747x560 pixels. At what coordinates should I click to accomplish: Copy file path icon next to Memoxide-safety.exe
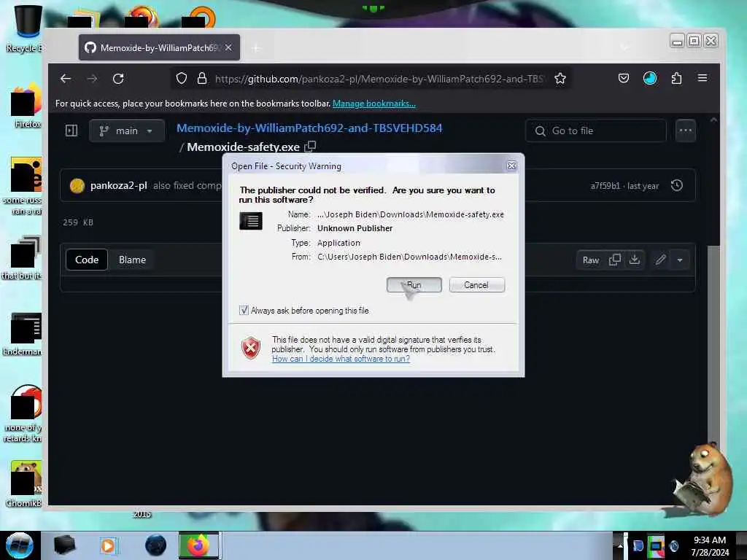310,147
